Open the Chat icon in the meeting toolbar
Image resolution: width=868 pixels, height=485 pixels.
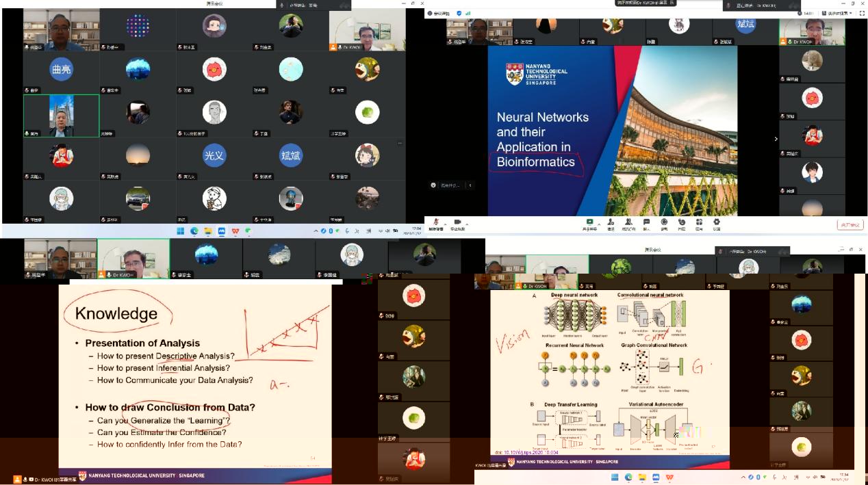646,224
